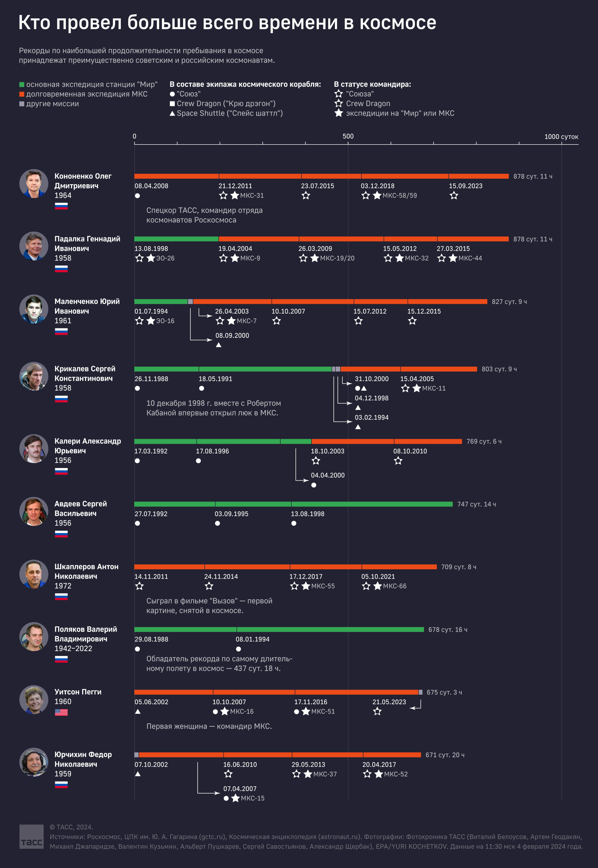Click the orange ISS expedition legend square
This screenshot has height=868, width=598.
(22, 94)
